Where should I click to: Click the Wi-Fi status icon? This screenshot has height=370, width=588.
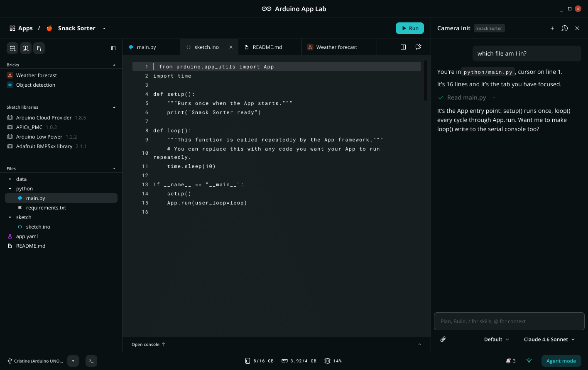pos(529,361)
